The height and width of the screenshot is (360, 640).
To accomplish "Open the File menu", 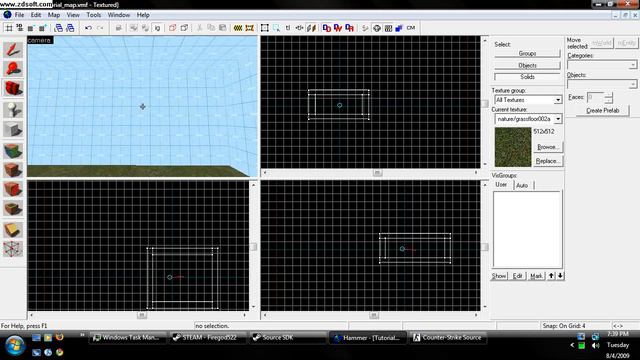I will [x=19, y=15].
